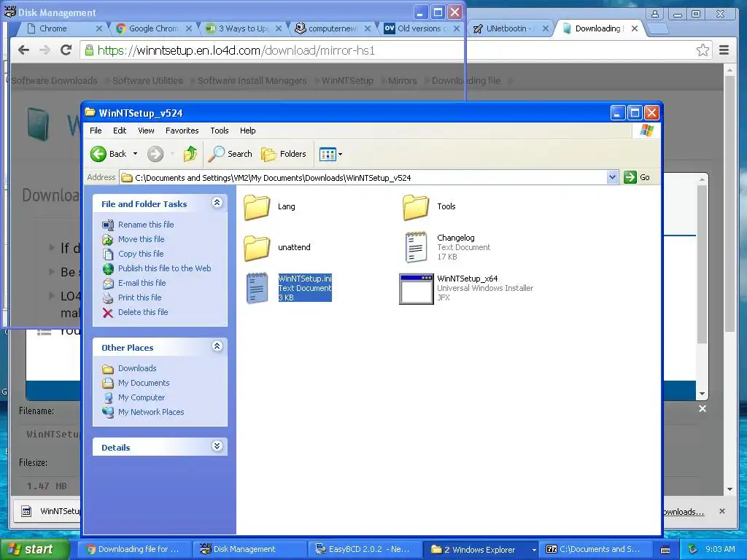Viewport: 747px width, 560px height.
Task: Switch to the 3 Ways to Up Chrome tab
Action: click(243, 28)
